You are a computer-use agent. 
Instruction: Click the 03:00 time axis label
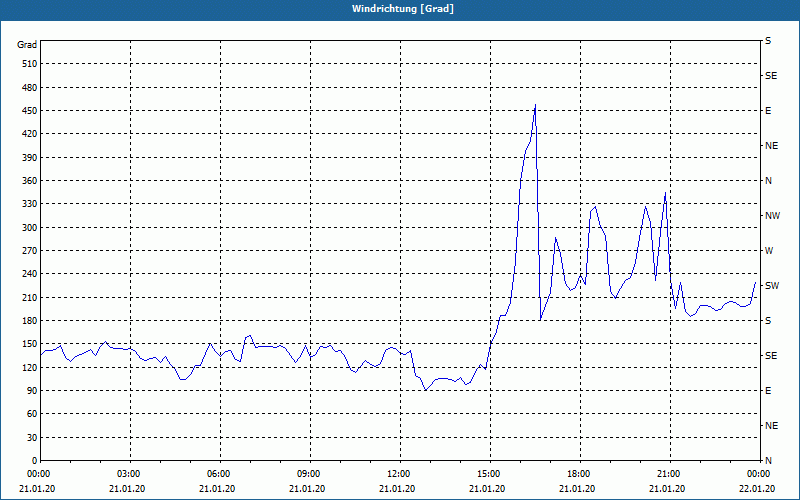131,473
